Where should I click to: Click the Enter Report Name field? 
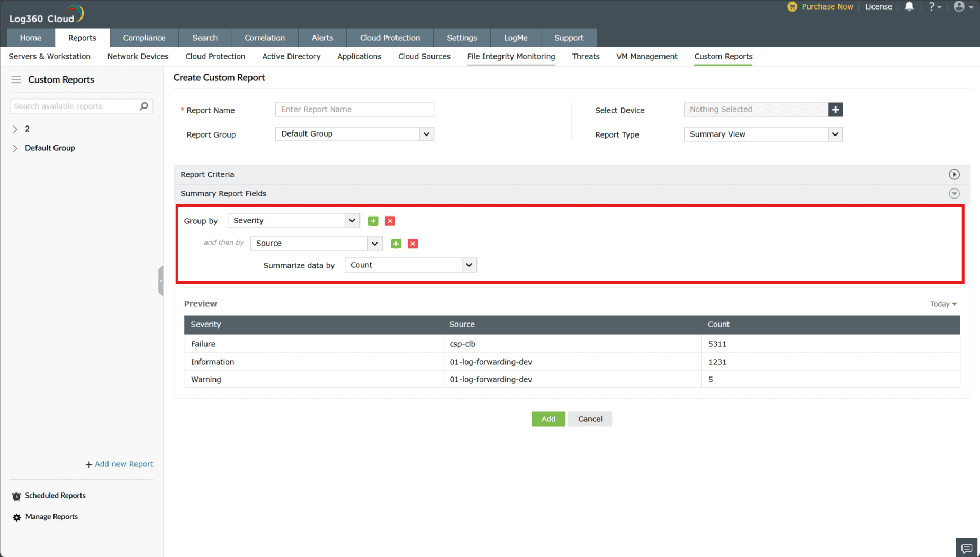coord(354,109)
